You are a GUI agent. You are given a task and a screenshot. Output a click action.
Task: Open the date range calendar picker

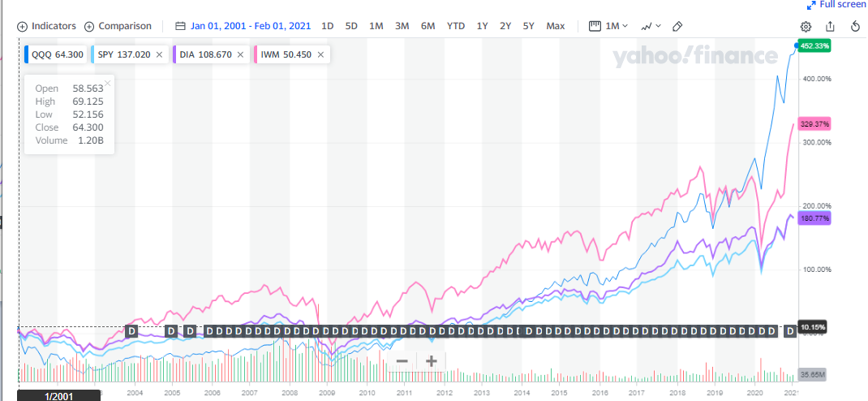(x=180, y=26)
